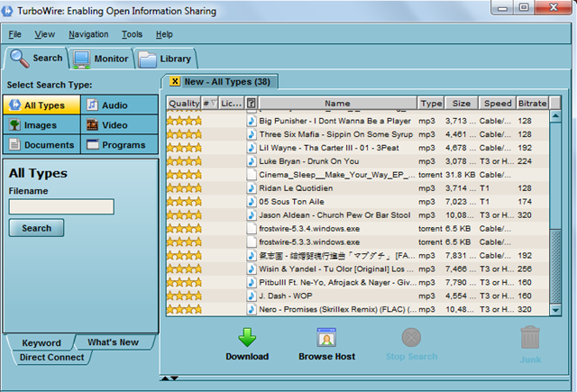The width and height of the screenshot is (577, 392).
Task: Click the green Download arrow icon
Action: 247,338
